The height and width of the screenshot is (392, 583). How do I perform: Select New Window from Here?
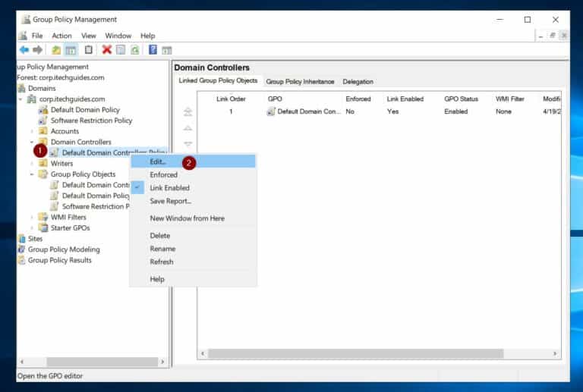[193, 218]
